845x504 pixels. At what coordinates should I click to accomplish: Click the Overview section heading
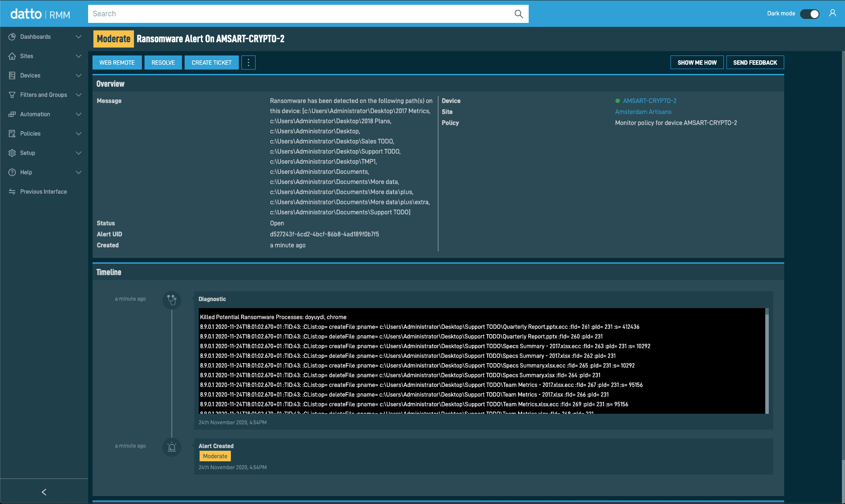click(x=111, y=84)
